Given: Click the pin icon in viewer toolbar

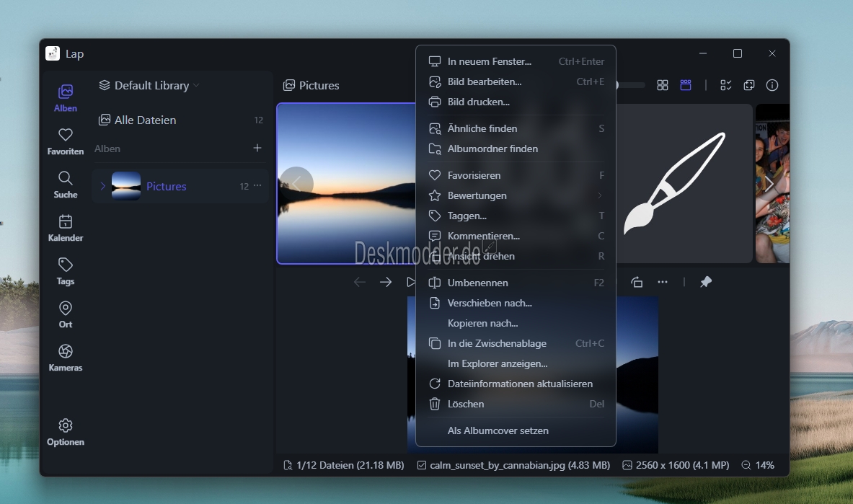Looking at the screenshot, I should coord(706,282).
